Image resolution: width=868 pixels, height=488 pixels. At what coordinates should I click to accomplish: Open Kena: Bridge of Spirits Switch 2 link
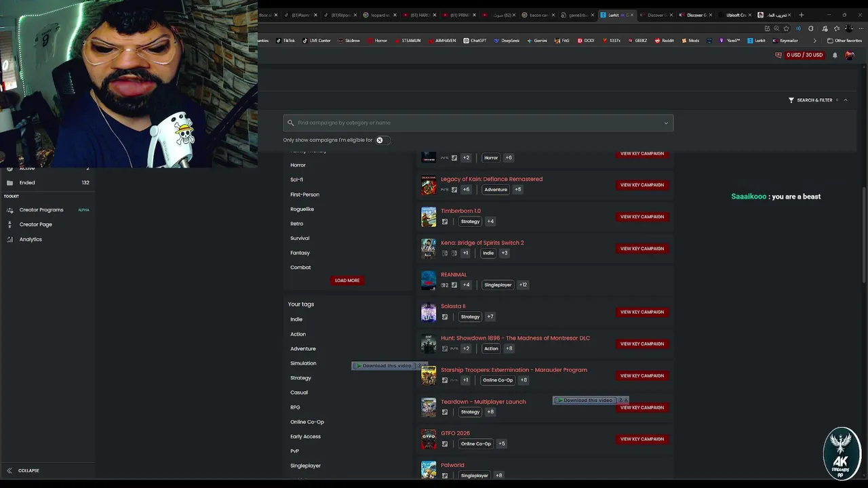[x=482, y=243]
